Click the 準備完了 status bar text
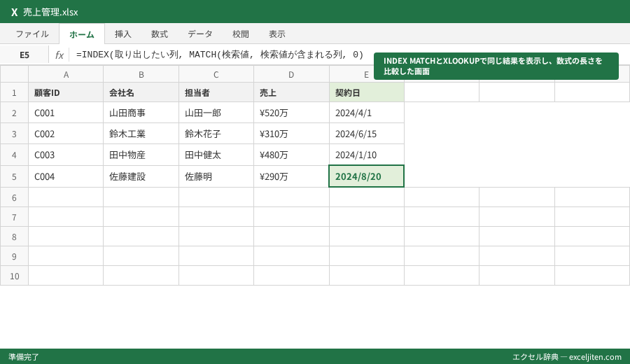This screenshot has width=630, height=364. [x=24, y=357]
